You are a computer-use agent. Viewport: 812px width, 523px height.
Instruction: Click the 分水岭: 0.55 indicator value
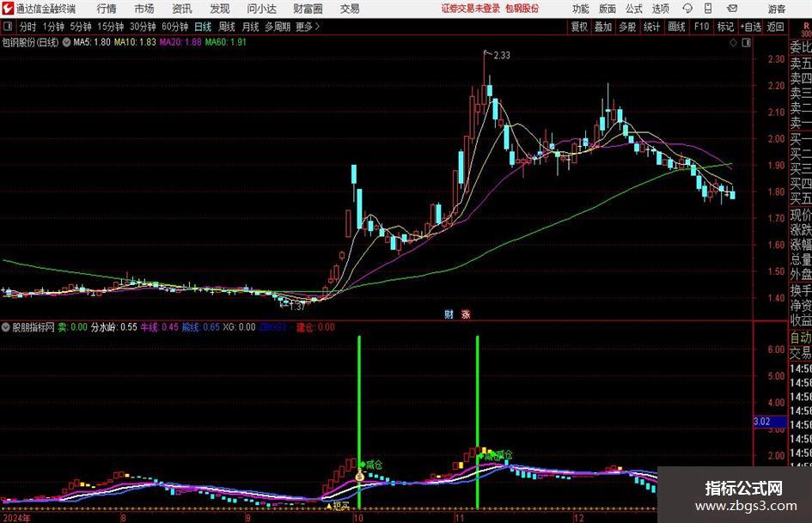tap(114, 327)
